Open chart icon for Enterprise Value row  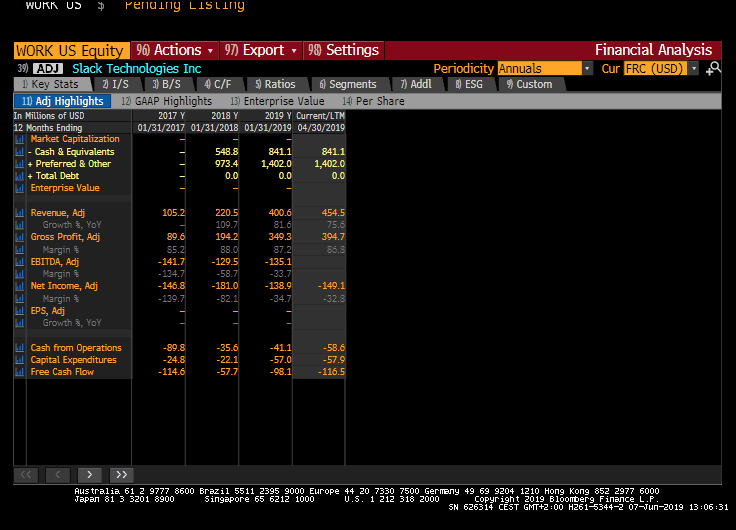pos(20,188)
